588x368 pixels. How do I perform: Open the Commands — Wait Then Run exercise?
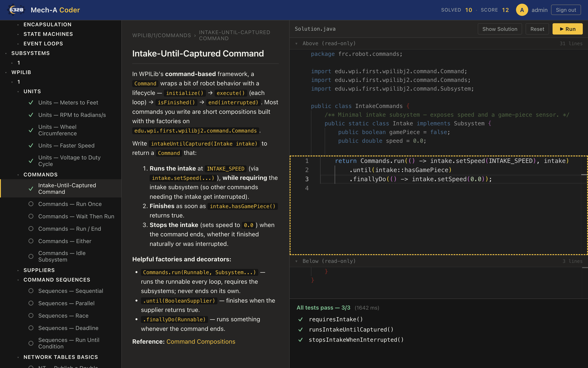click(76, 216)
